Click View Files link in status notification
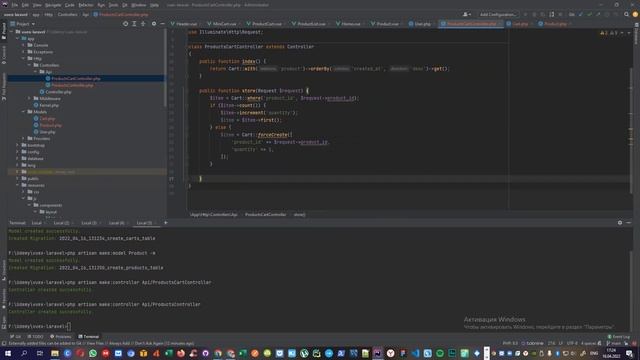The width and height of the screenshot is (640, 360). pyautogui.click(x=95, y=344)
